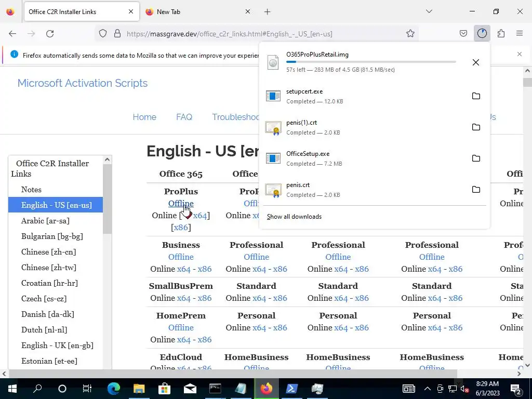The height and width of the screenshot is (399, 532).
Task: Open the extensions puzzle icon
Action: pyautogui.click(x=501, y=34)
